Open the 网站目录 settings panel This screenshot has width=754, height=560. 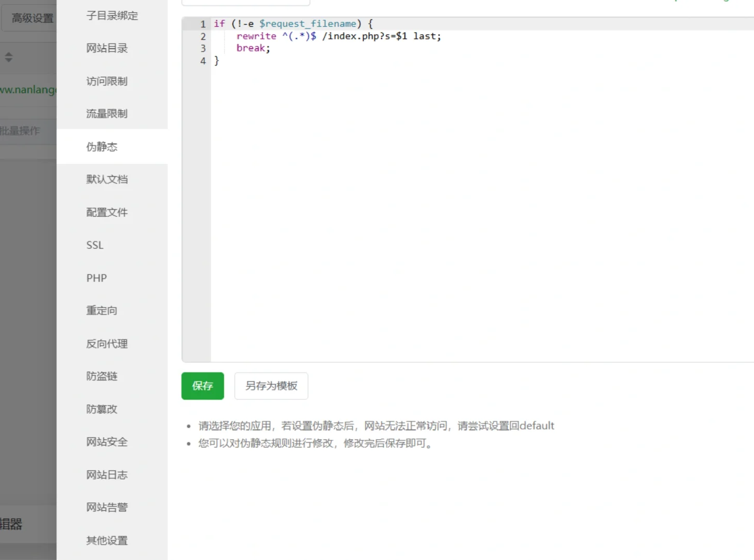106,48
